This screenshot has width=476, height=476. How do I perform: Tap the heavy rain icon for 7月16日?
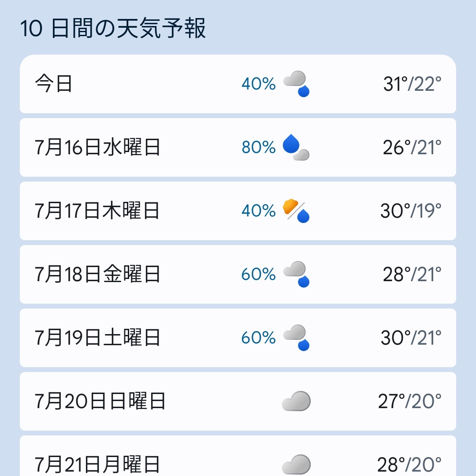(x=296, y=147)
